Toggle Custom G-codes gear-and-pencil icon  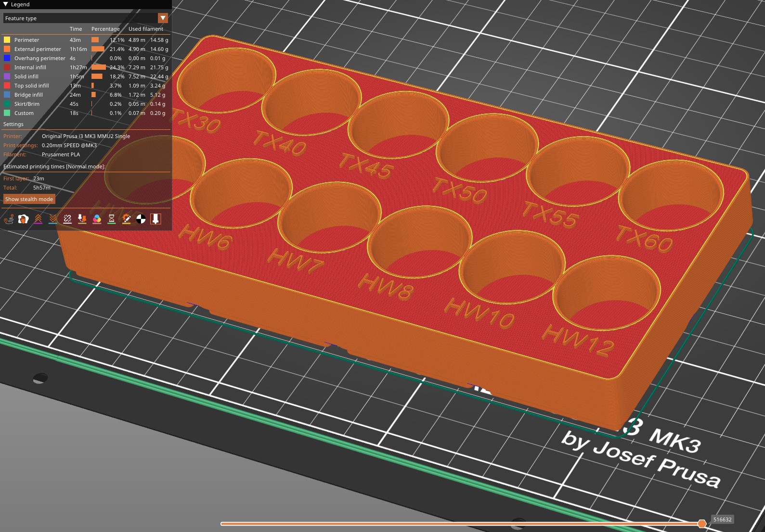pos(126,219)
